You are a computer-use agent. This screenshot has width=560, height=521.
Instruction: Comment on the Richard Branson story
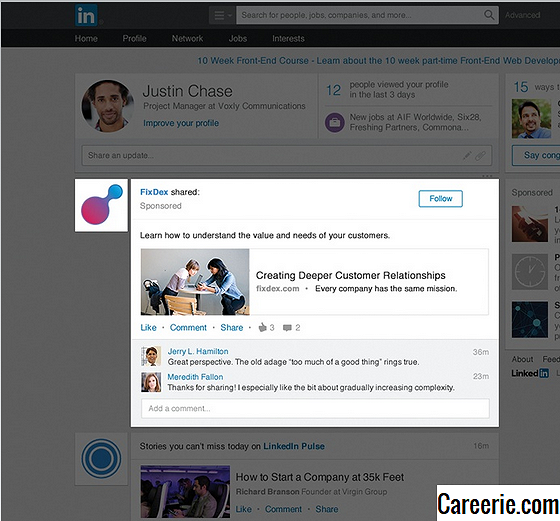pos(283,509)
